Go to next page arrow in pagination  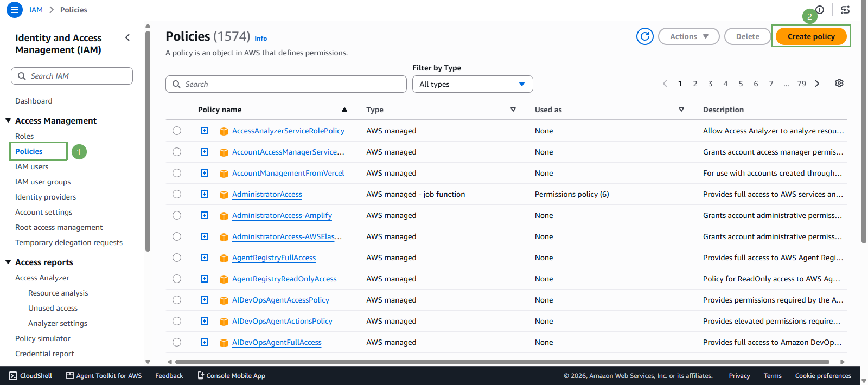(x=817, y=84)
